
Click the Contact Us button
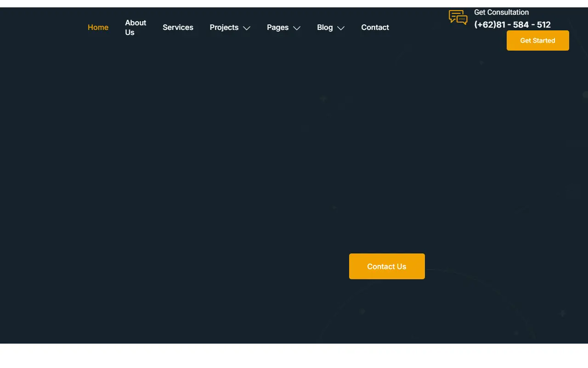(387, 266)
